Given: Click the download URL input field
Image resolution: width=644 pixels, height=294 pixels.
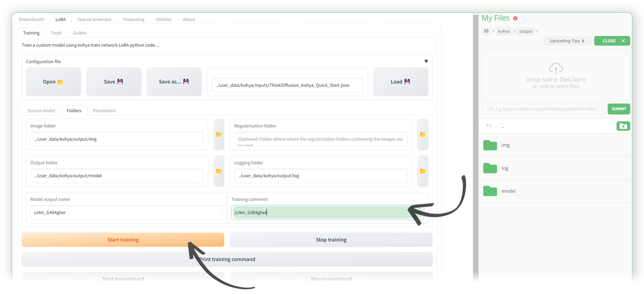Looking at the screenshot, I should pyautogui.click(x=544, y=109).
